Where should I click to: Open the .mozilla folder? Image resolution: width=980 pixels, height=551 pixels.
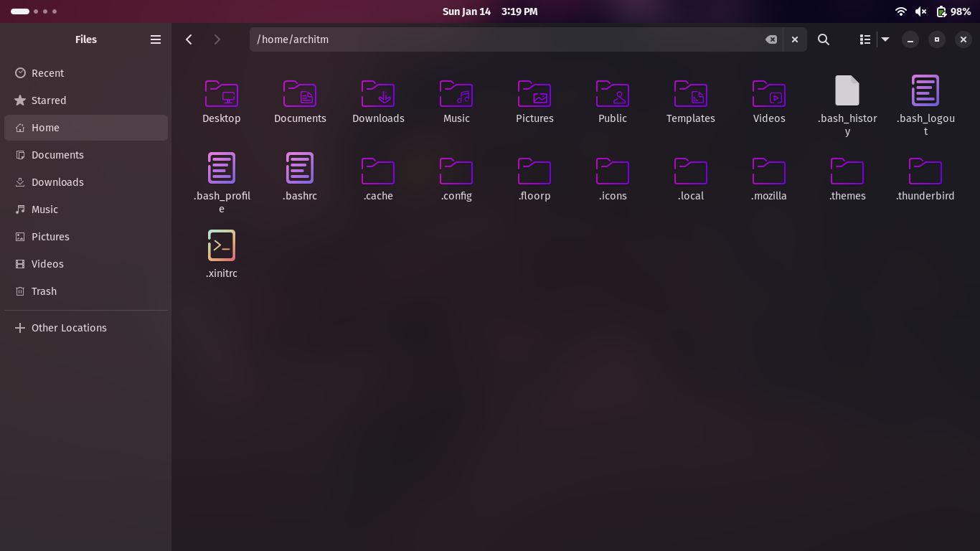click(769, 171)
